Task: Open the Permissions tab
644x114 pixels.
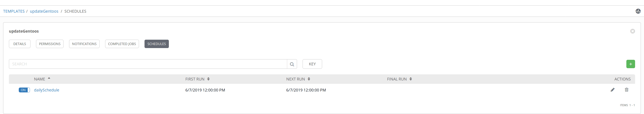Action: point(50,44)
